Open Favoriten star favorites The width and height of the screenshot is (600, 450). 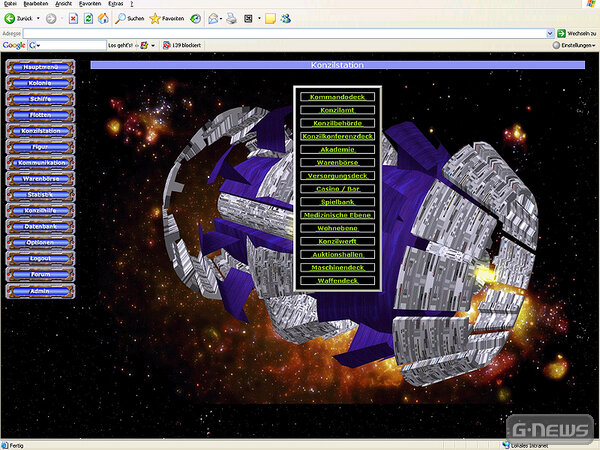tap(167, 18)
